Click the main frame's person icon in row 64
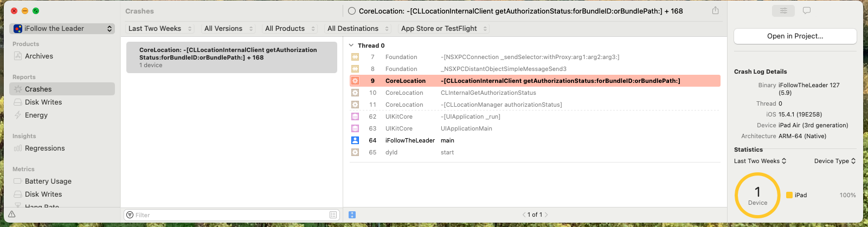868x227 pixels. coord(355,140)
